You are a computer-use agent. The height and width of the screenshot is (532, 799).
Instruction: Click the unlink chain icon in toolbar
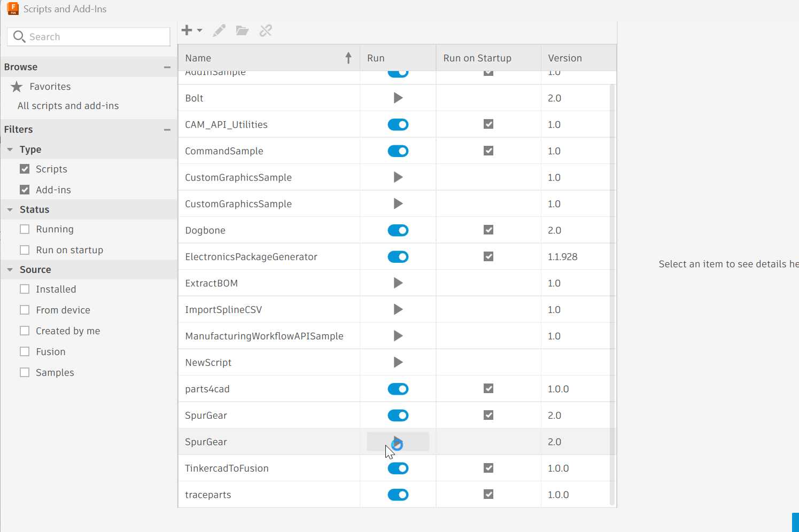266,30
